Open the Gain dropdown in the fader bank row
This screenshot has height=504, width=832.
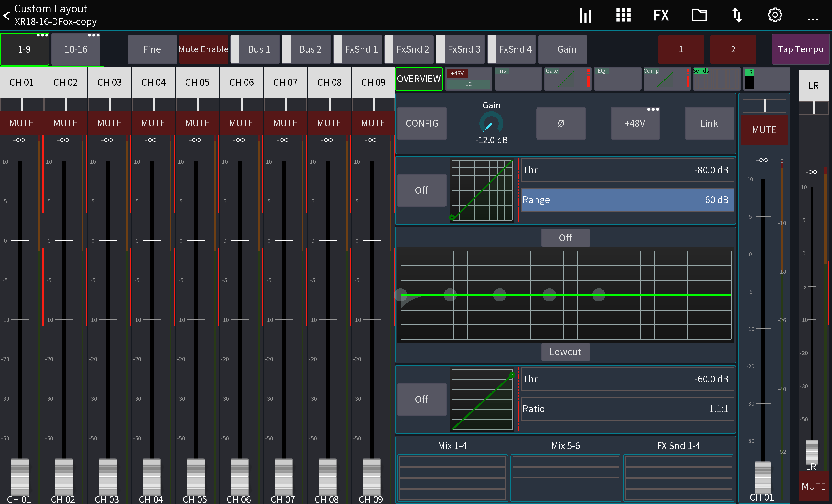point(563,49)
